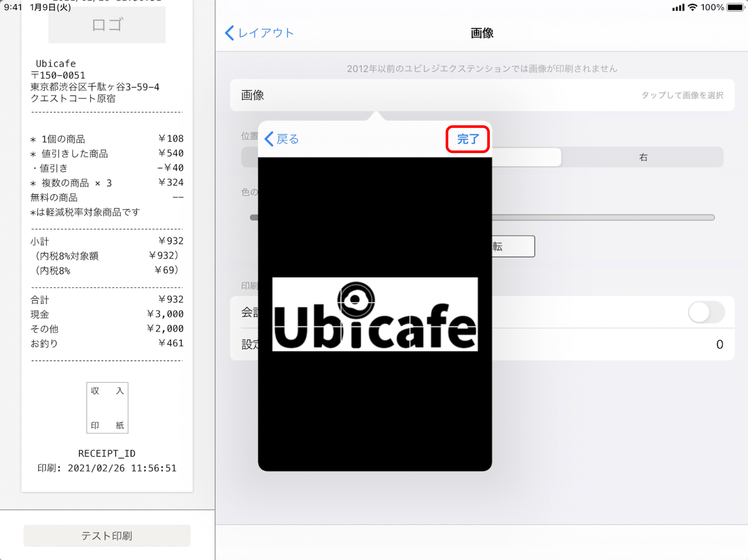
Task: Tap the テスト印刷 test print button
Action: coord(107,535)
